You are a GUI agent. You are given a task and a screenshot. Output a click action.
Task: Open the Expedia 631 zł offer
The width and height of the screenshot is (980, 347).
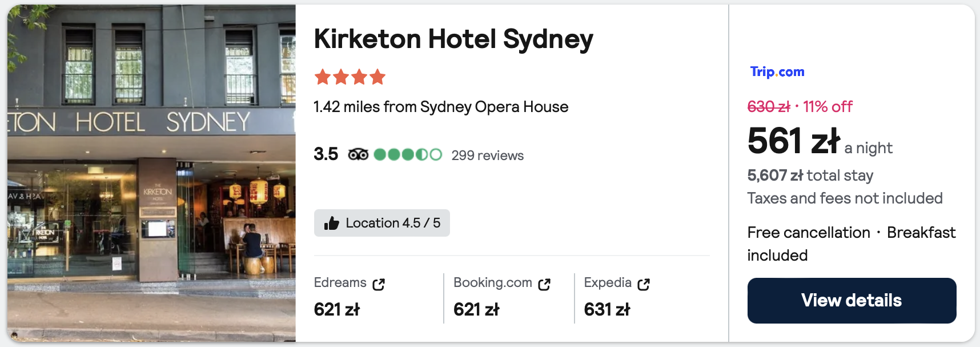pos(607,309)
